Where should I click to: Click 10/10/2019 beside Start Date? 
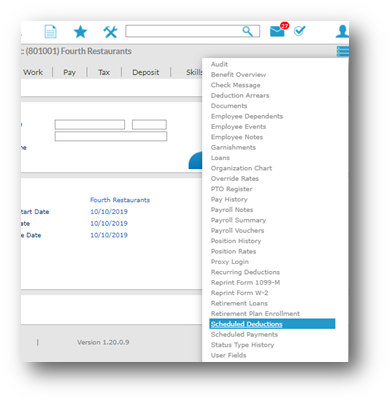click(x=109, y=212)
